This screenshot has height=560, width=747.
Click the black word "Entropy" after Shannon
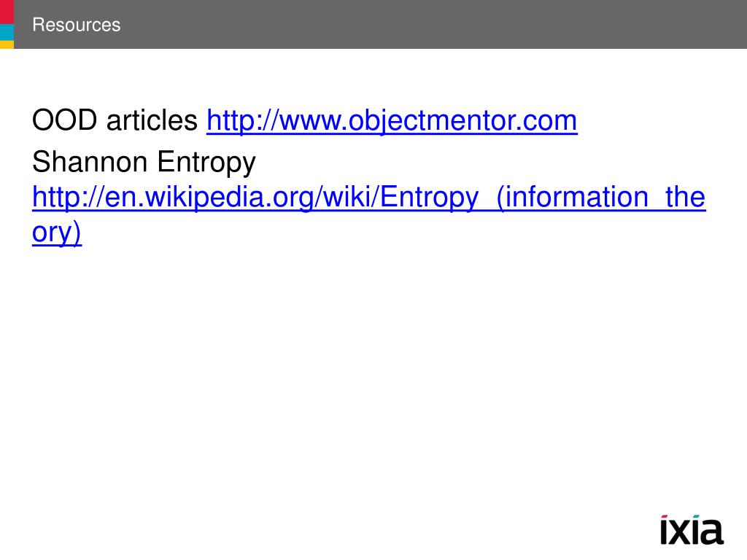click(206, 163)
